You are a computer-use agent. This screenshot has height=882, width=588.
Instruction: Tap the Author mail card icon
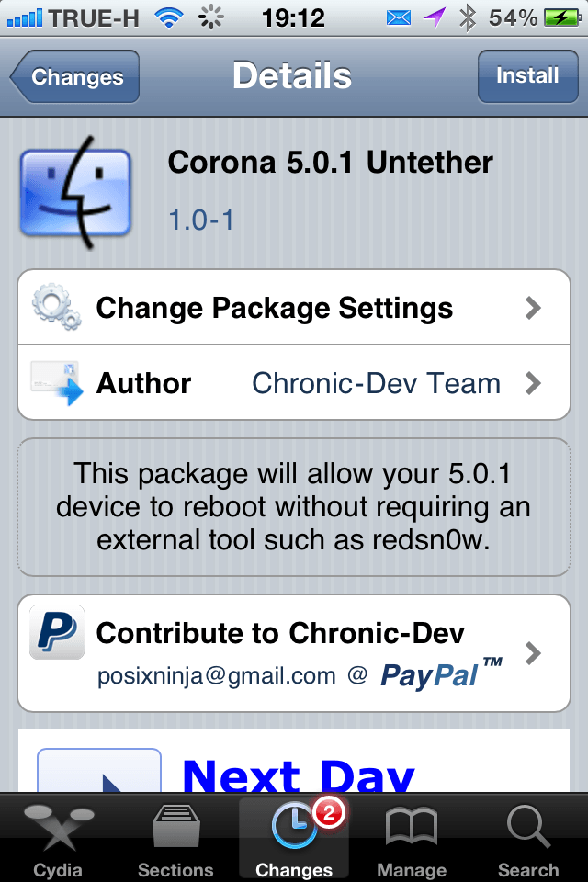(x=56, y=383)
